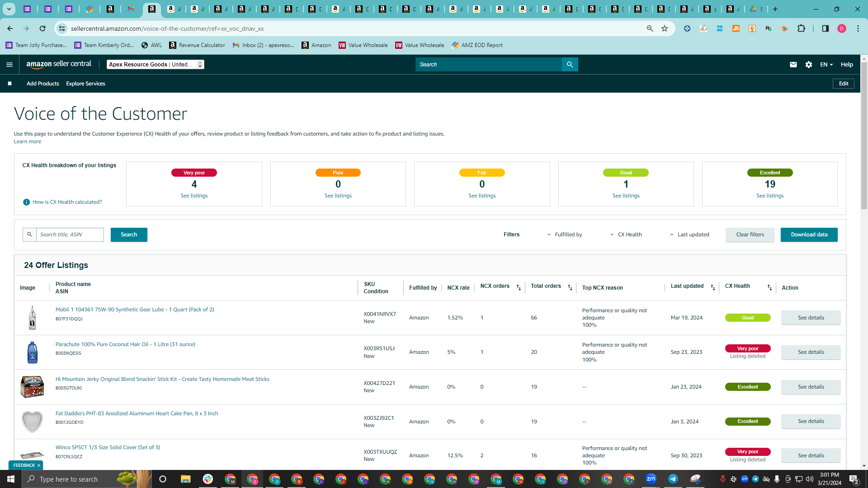The height and width of the screenshot is (488, 868).
Task: Open the Explore Services menu item
Action: (85, 84)
